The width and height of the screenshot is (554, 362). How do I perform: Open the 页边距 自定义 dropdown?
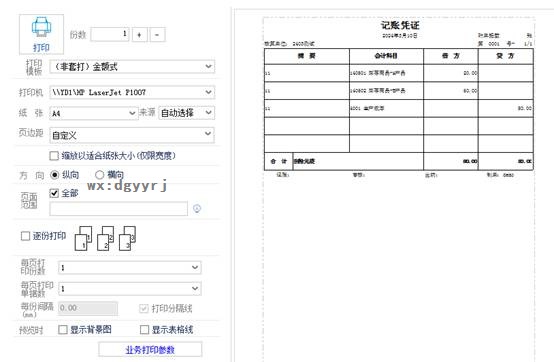tap(132, 135)
